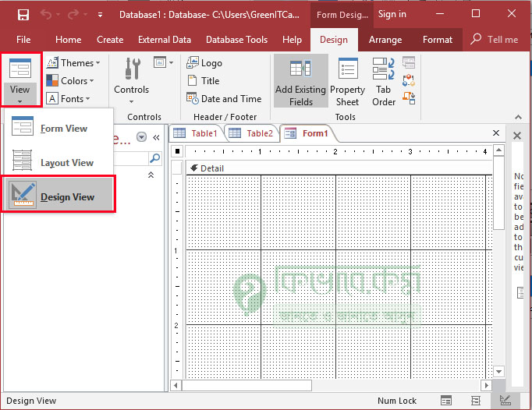Click the Subform in New Window icon

(409, 62)
